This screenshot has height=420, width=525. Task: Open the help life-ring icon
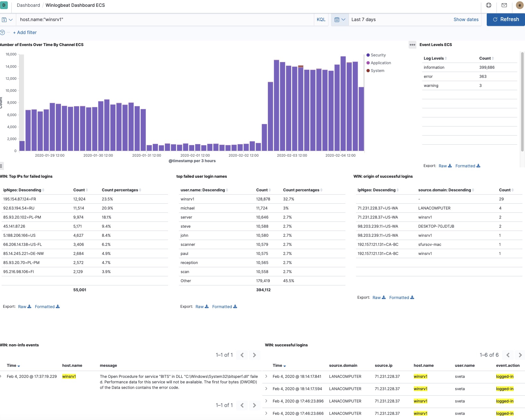pos(489,5)
